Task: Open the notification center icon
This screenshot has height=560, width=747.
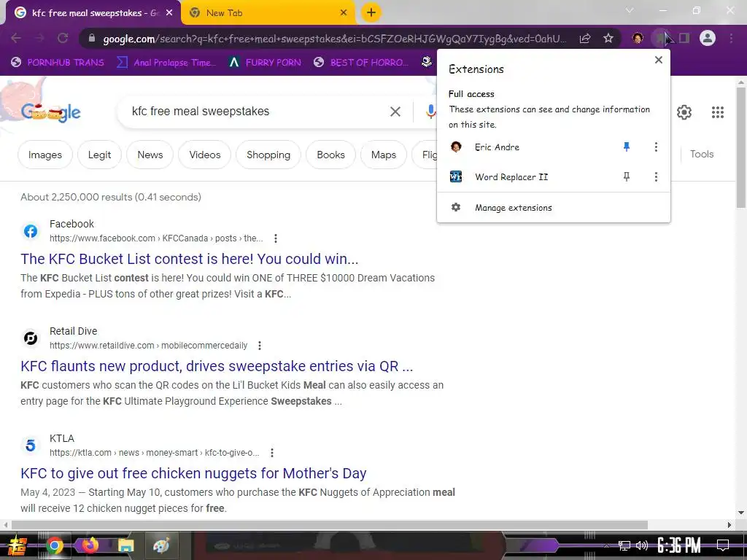Action: click(723, 545)
